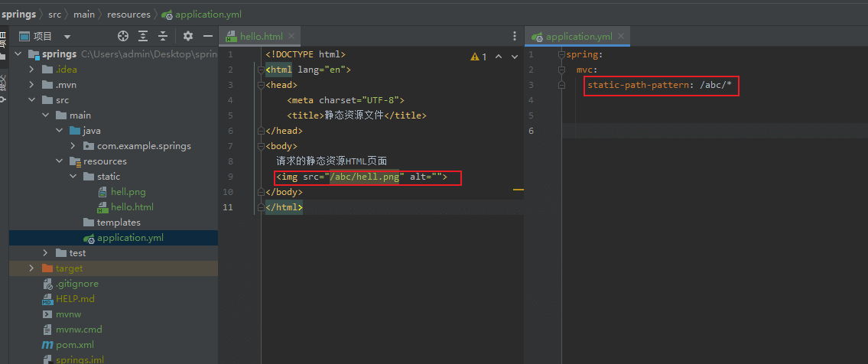Select hell.png in the static folder
This screenshot has height=364, width=868.
coord(127,192)
